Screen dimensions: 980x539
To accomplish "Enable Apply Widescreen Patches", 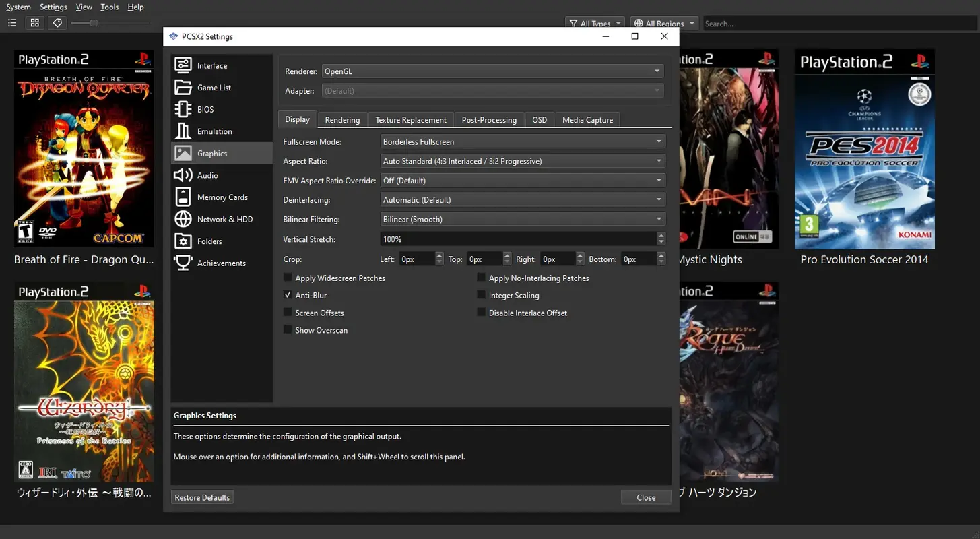I will (288, 278).
